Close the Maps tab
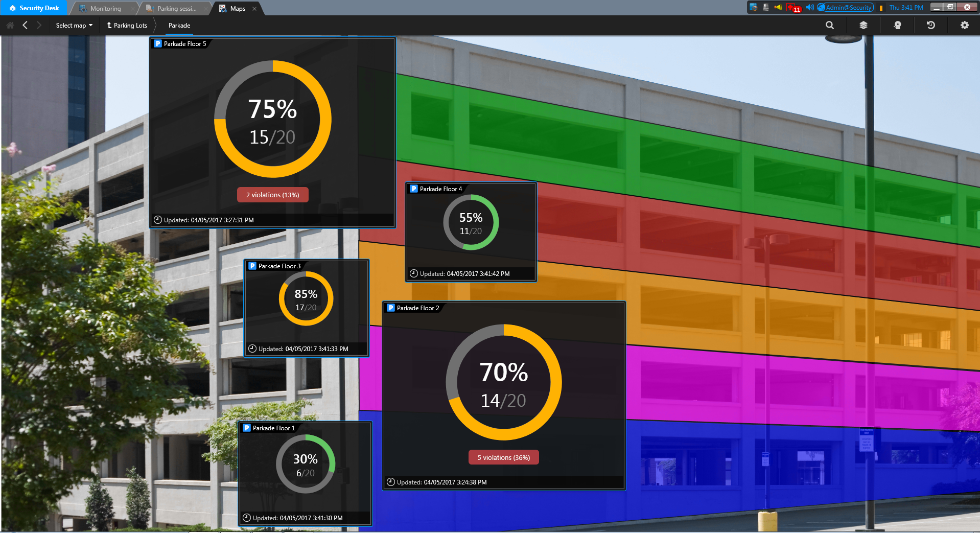Viewport: 980px width, 533px height. (254, 9)
